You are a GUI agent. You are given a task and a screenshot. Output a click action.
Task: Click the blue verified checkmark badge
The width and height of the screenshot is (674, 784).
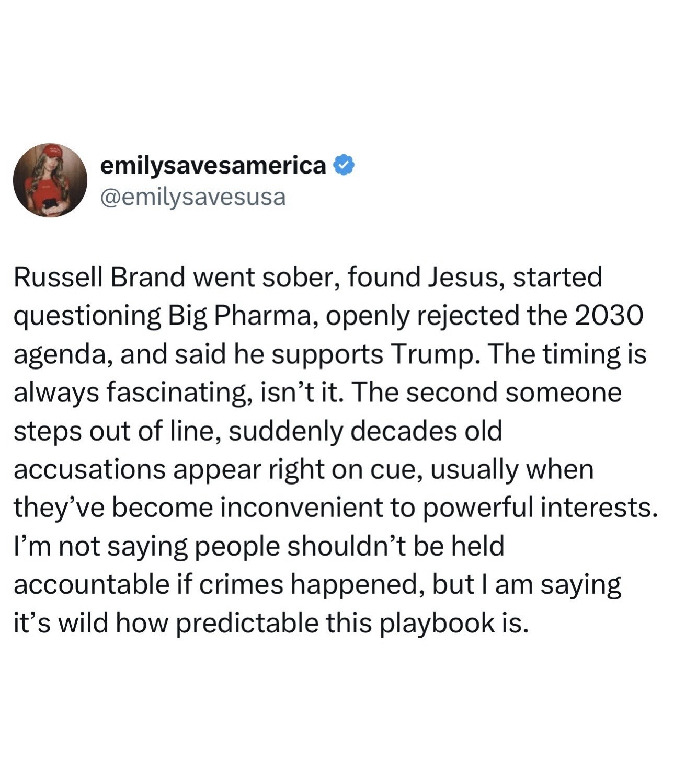click(x=344, y=165)
